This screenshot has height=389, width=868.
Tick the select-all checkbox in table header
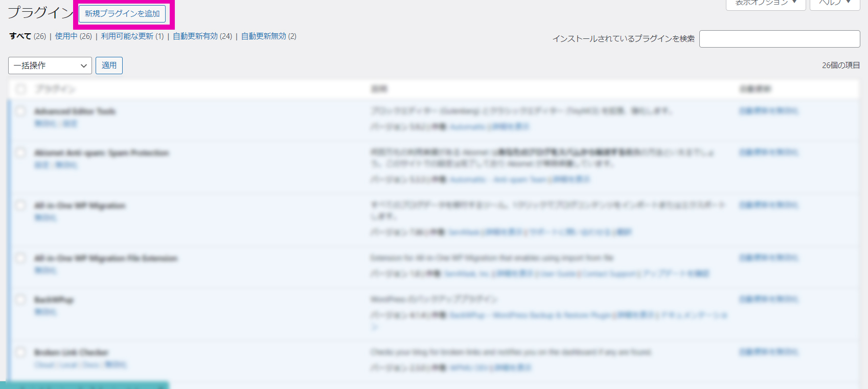tap(21, 89)
